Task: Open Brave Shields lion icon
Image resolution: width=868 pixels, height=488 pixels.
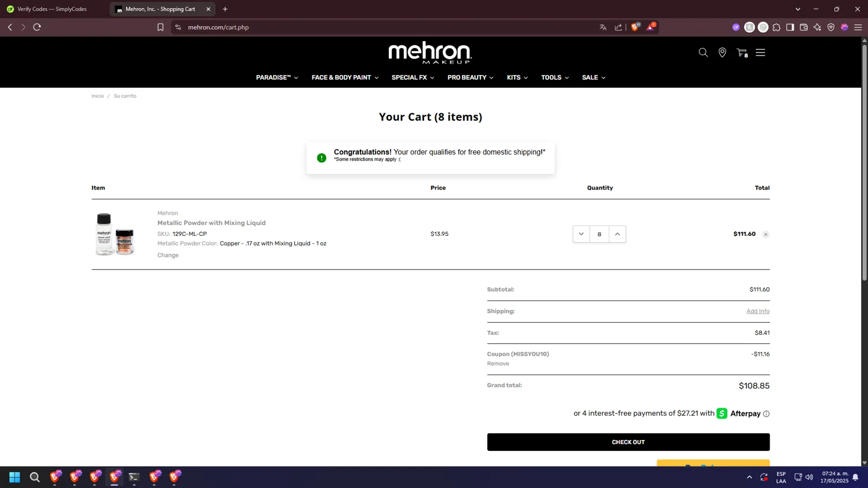Action: 635,27
